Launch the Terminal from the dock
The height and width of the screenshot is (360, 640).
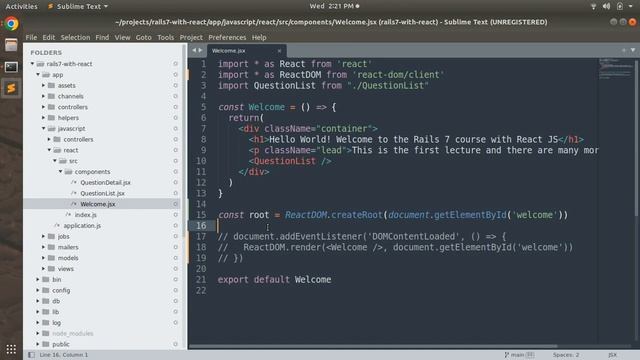pos(11,67)
